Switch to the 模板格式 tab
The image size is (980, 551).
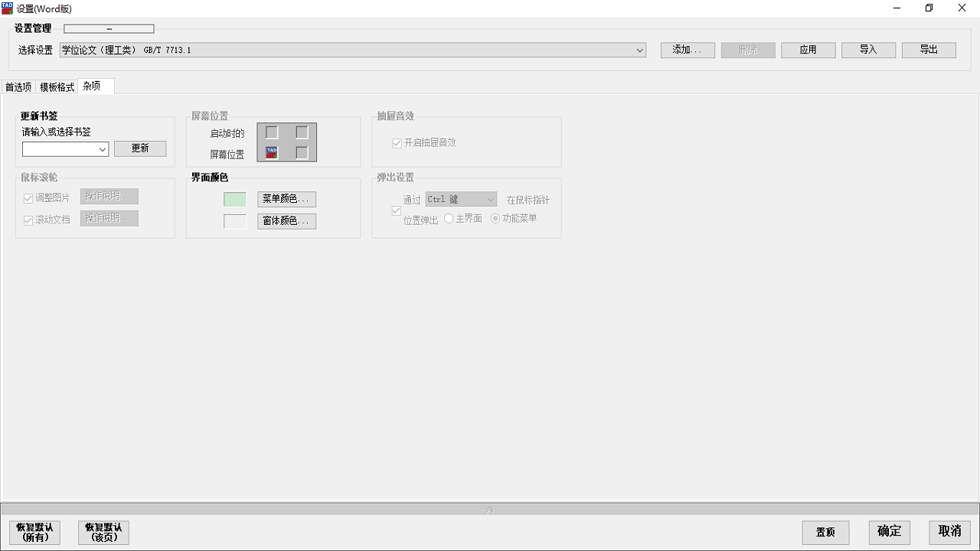[55, 86]
